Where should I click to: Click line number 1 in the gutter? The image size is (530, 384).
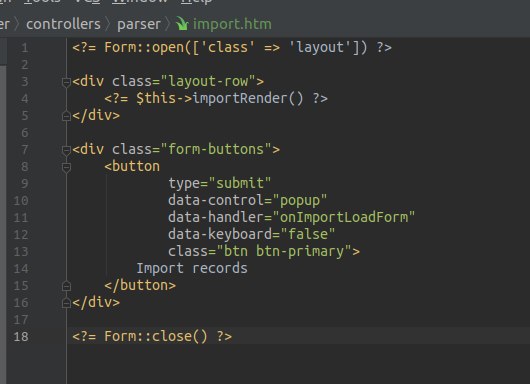pos(25,48)
